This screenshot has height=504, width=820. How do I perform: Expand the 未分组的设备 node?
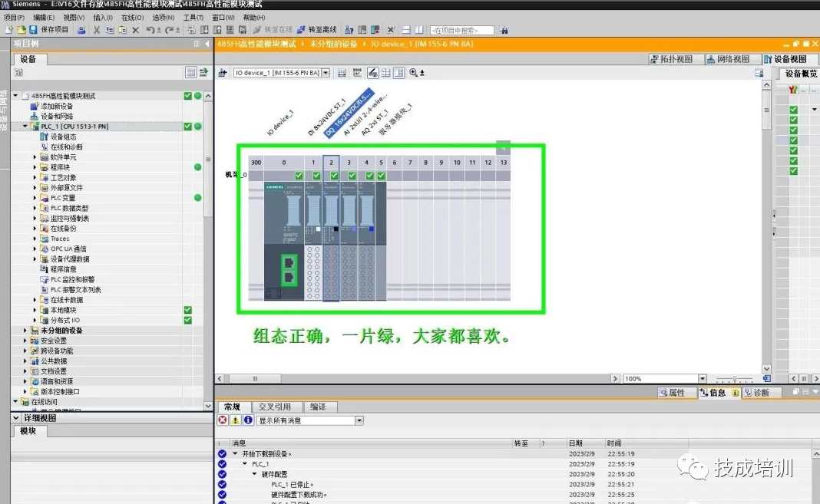[x=25, y=331]
